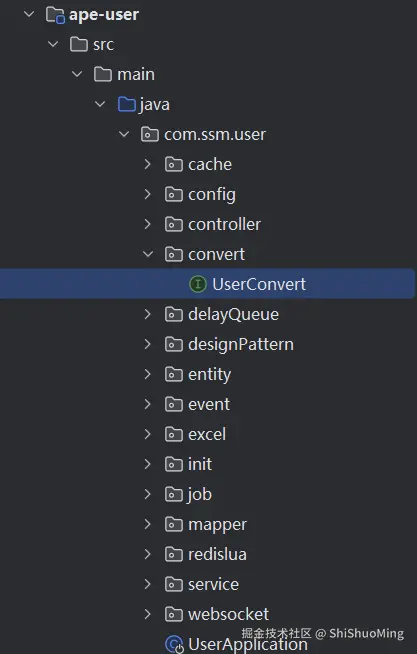Screen dimensions: 417x654
Task: Click the UserConvert interface icon
Action: (198, 284)
